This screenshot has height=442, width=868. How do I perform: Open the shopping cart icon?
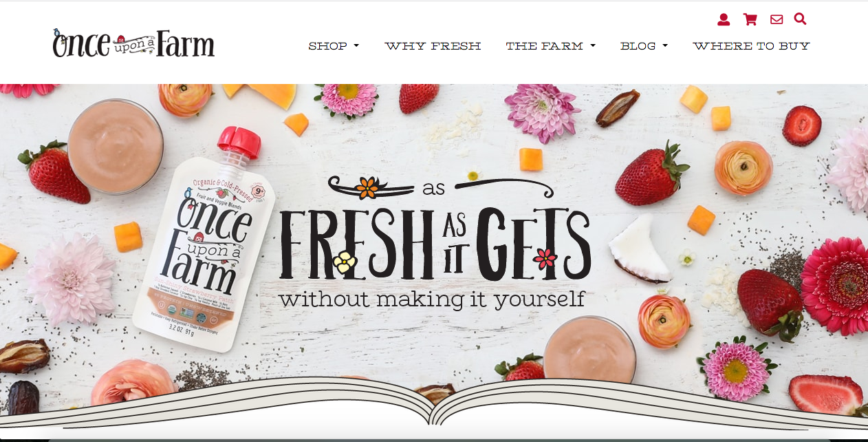(750, 19)
